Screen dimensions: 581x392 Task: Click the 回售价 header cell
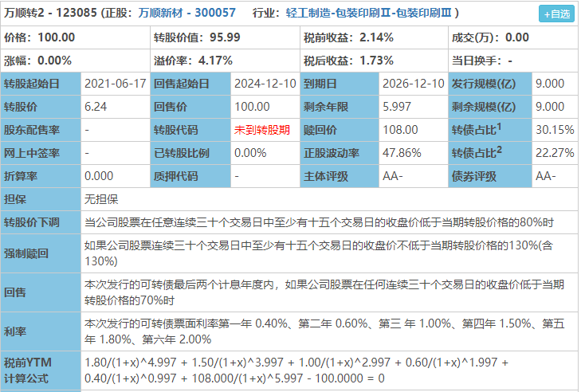coord(190,107)
